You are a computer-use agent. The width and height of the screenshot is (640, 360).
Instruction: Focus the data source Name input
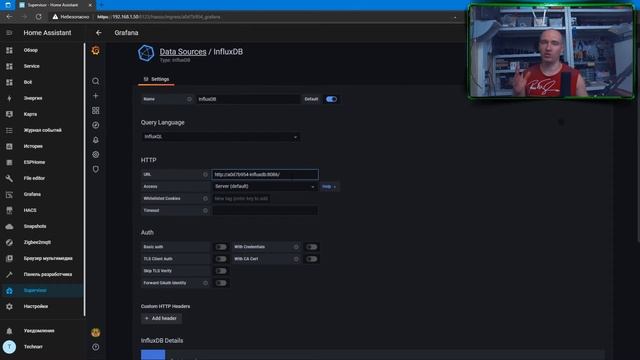pos(248,99)
